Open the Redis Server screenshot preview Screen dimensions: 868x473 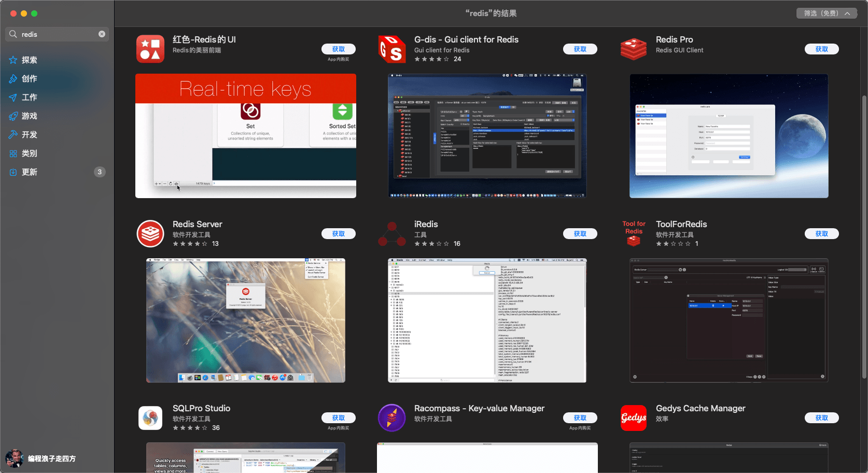coord(246,321)
